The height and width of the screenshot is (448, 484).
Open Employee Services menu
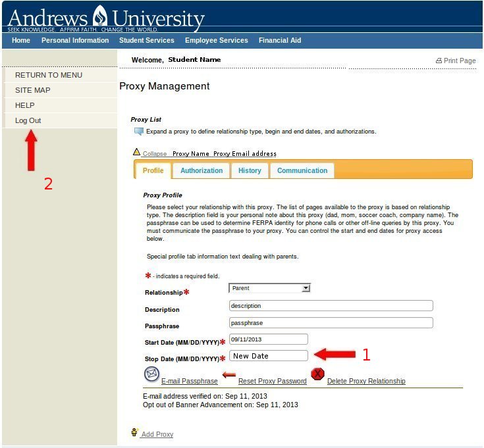coord(217,40)
